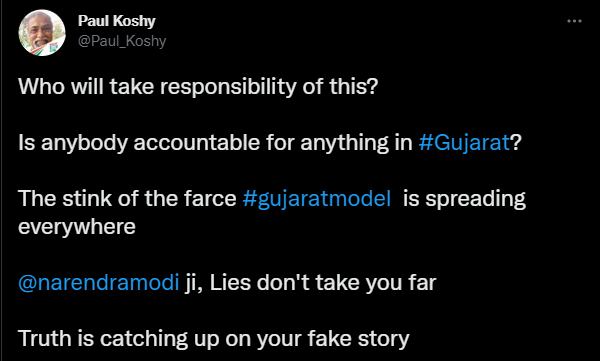Click the phrase 'The stink of the farce'
Screen dimensions: 600x361
127,199
